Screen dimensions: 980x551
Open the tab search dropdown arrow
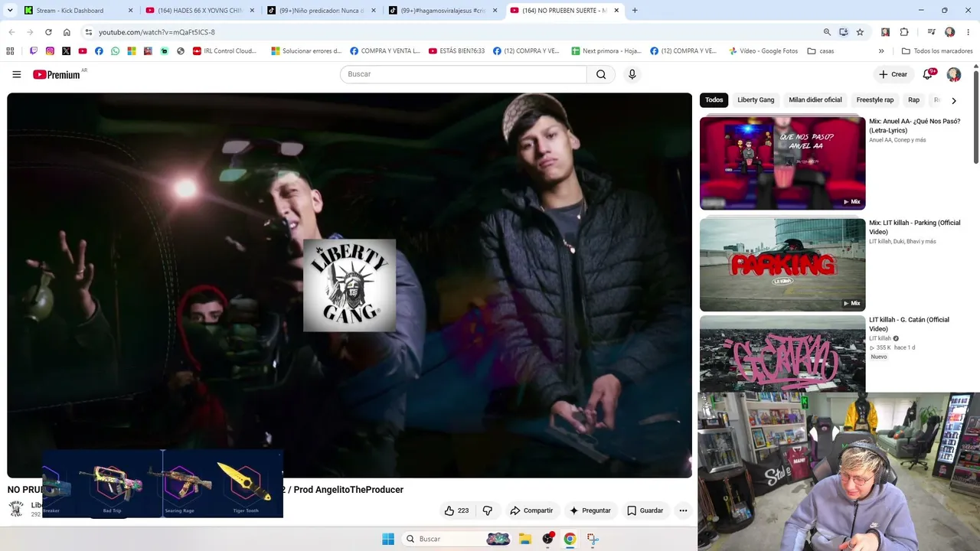(8, 11)
